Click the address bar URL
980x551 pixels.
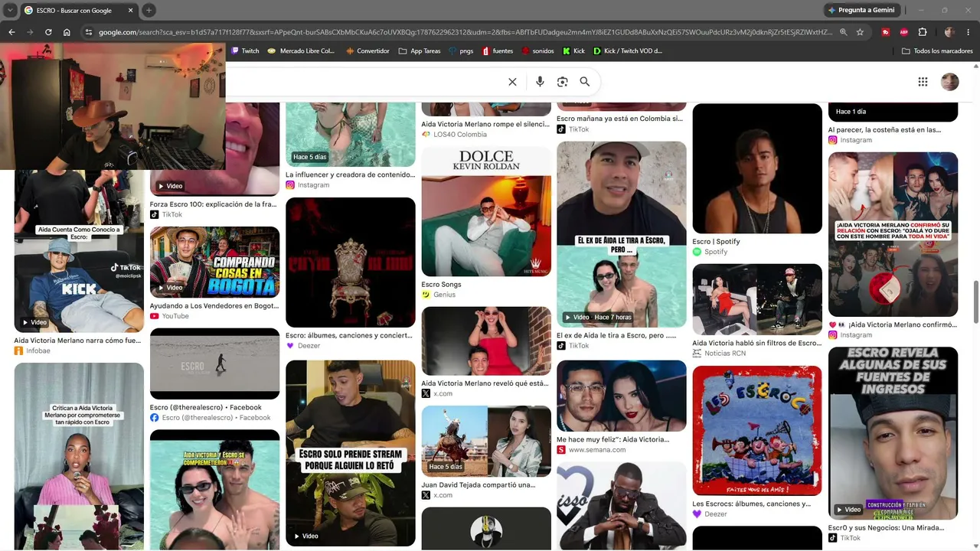coord(465,32)
